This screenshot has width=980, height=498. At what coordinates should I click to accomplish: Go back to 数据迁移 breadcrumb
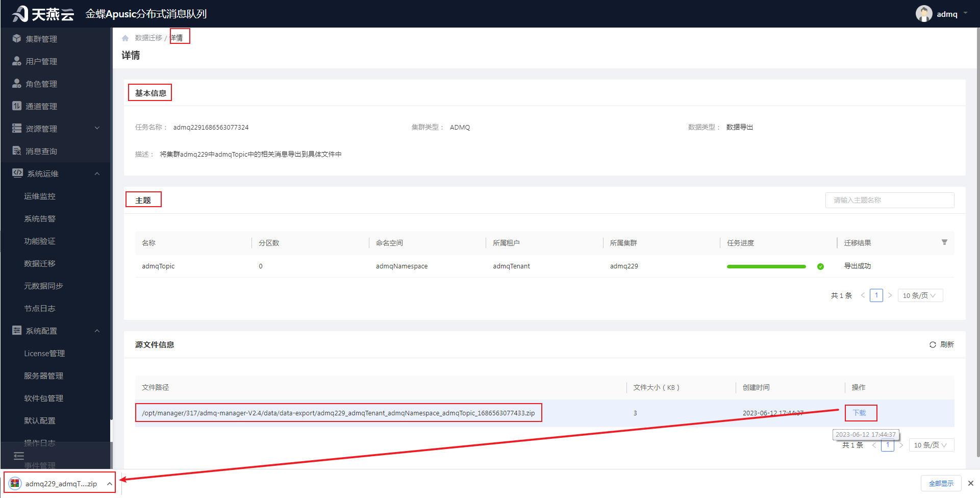(148, 38)
